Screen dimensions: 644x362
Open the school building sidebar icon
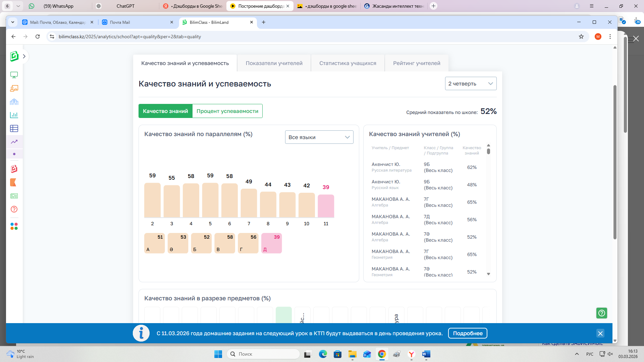pyautogui.click(x=14, y=102)
